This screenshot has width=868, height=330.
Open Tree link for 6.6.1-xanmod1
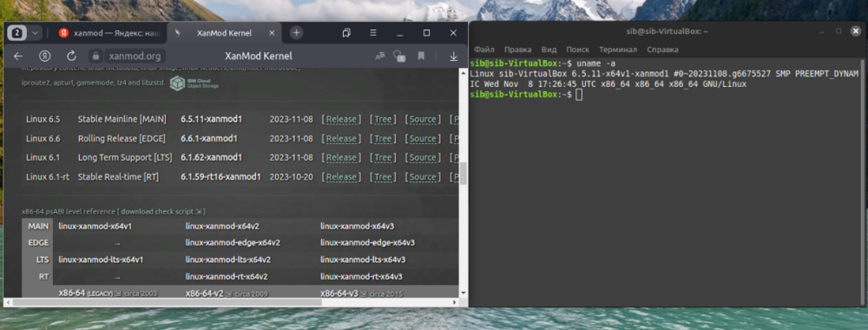[x=383, y=138]
